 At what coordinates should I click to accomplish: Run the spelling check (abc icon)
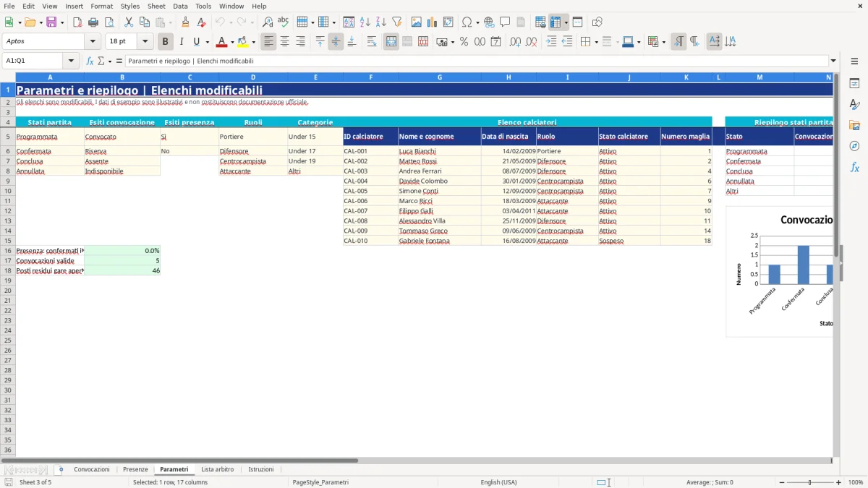(284, 22)
